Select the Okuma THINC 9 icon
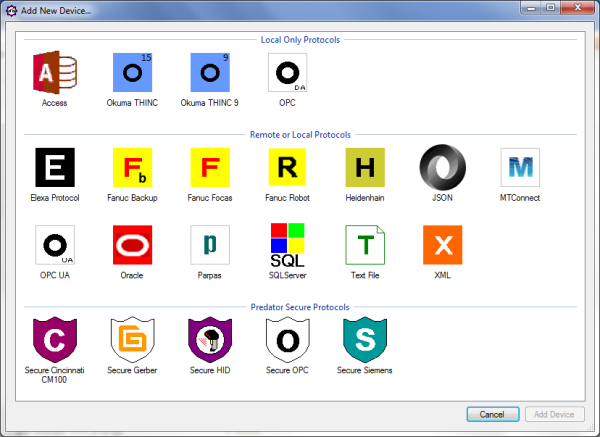Viewport: 600px width, 437px height. coord(210,73)
